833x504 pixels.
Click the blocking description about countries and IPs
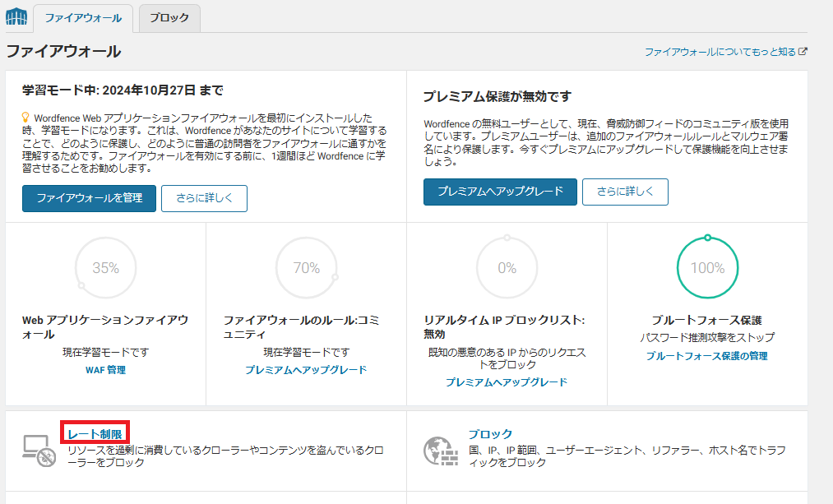627,456
